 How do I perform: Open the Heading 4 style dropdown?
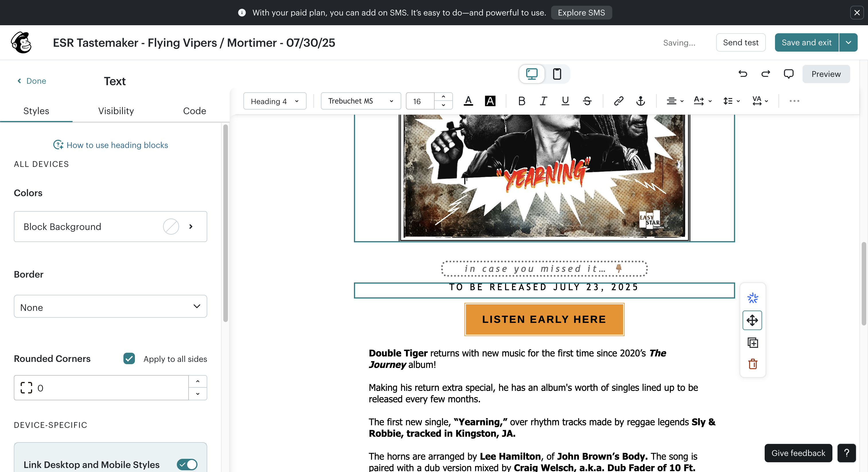(x=275, y=101)
